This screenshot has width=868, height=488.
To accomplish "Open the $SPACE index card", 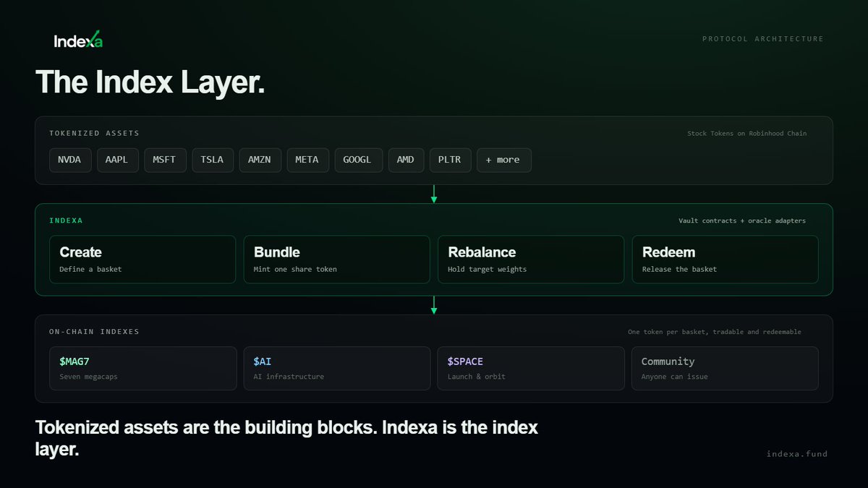I will pyautogui.click(x=531, y=368).
